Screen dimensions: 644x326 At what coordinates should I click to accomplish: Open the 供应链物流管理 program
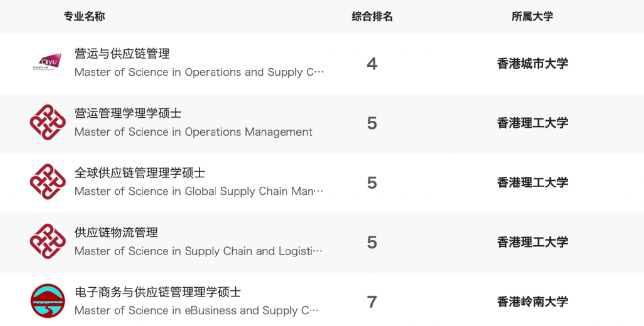(x=117, y=233)
